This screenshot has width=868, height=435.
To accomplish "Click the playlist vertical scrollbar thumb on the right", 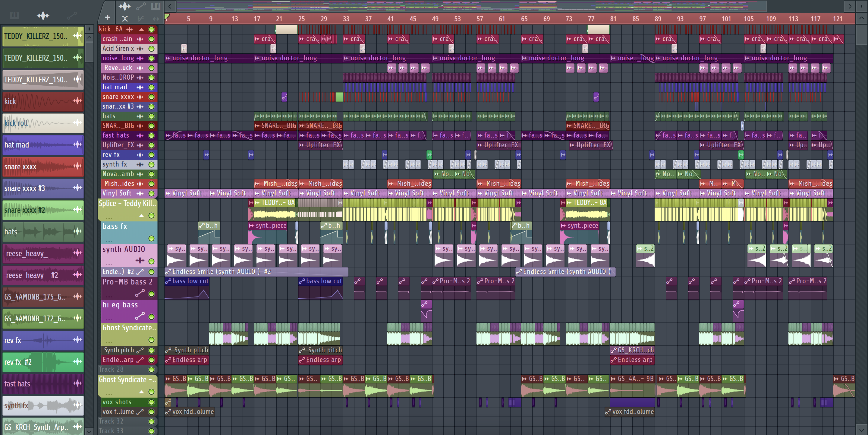I will (861, 34).
